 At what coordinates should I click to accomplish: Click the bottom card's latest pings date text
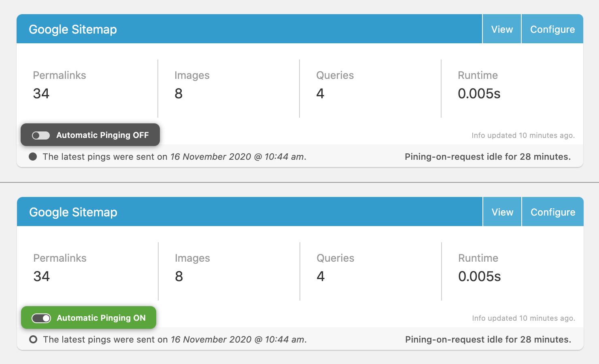click(238, 340)
